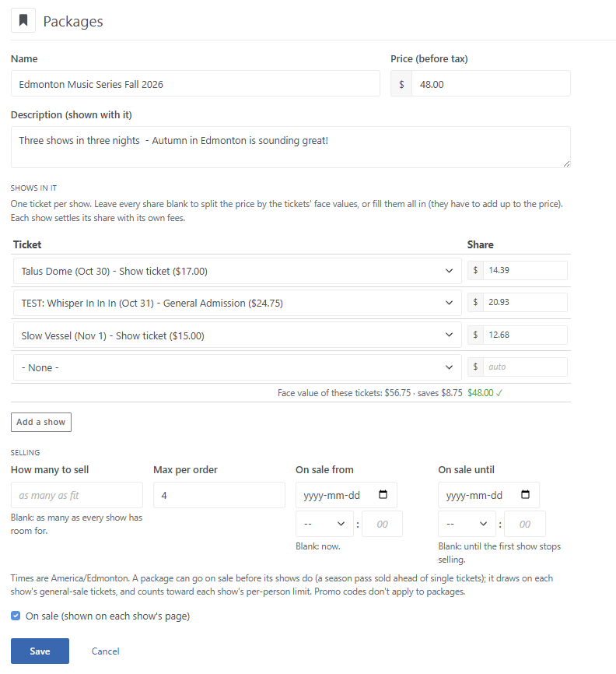The image size is (616, 674).
Task: Click the Description text area
Action: [x=291, y=146]
